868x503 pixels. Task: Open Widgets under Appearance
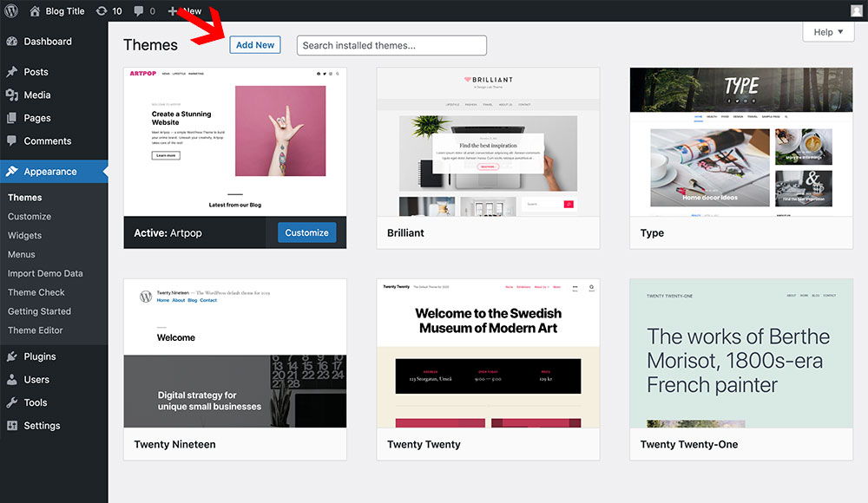24,235
